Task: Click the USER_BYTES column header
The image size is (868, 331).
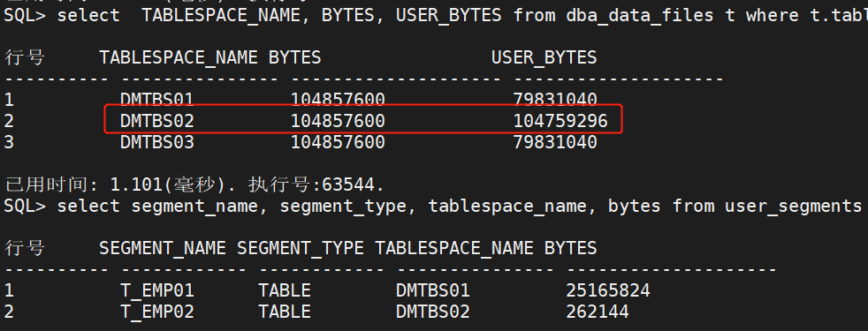Action: [x=544, y=57]
